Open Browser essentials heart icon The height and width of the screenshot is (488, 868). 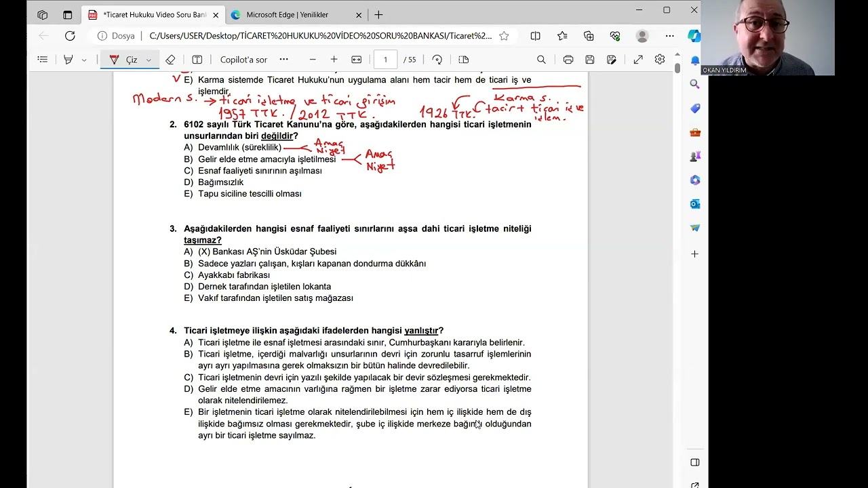click(615, 36)
